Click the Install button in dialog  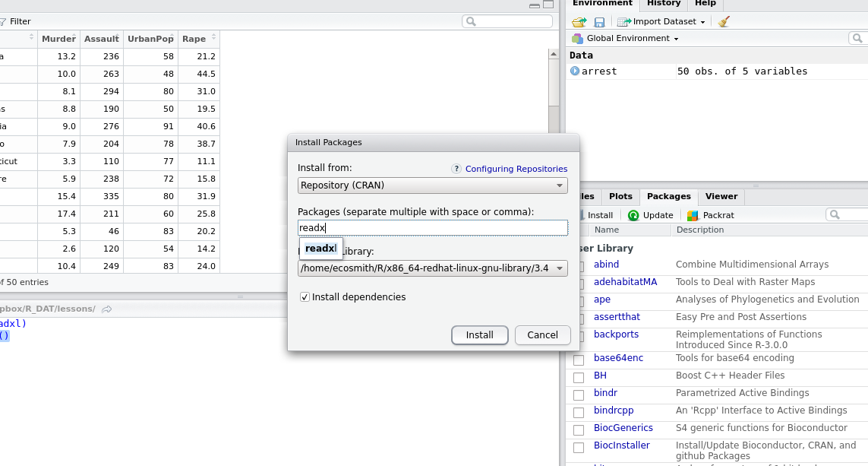point(479,334)
